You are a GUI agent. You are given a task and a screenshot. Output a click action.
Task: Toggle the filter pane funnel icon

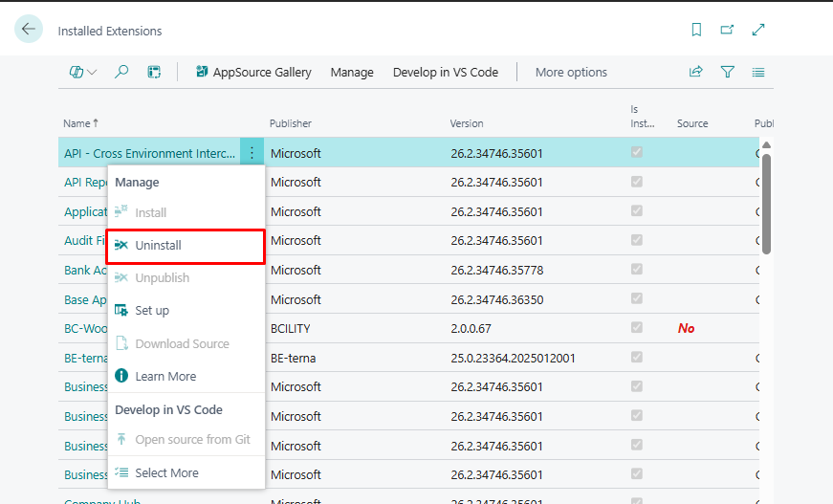[727, 72]
